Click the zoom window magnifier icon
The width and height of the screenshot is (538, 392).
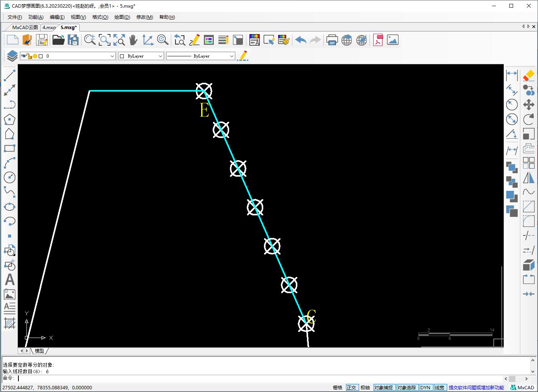(x=104, y=40)
